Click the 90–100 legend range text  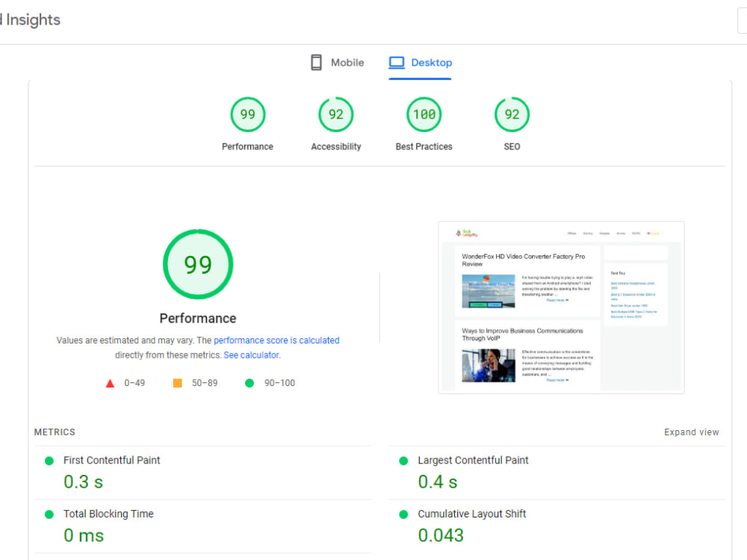[x=279, y=383]
